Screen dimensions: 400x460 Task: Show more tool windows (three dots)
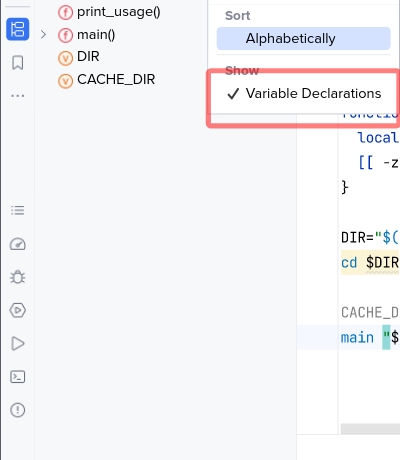pyautogui.click(x=18, y=96)
